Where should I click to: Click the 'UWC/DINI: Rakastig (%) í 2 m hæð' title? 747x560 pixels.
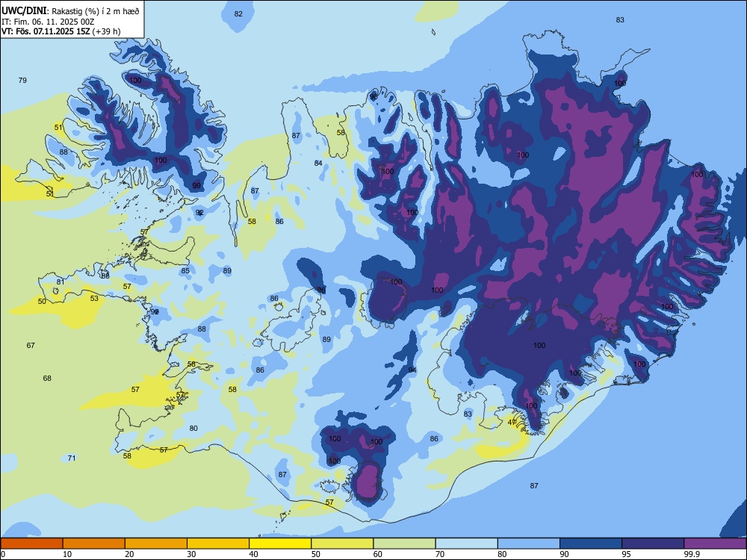click(70, 10)
